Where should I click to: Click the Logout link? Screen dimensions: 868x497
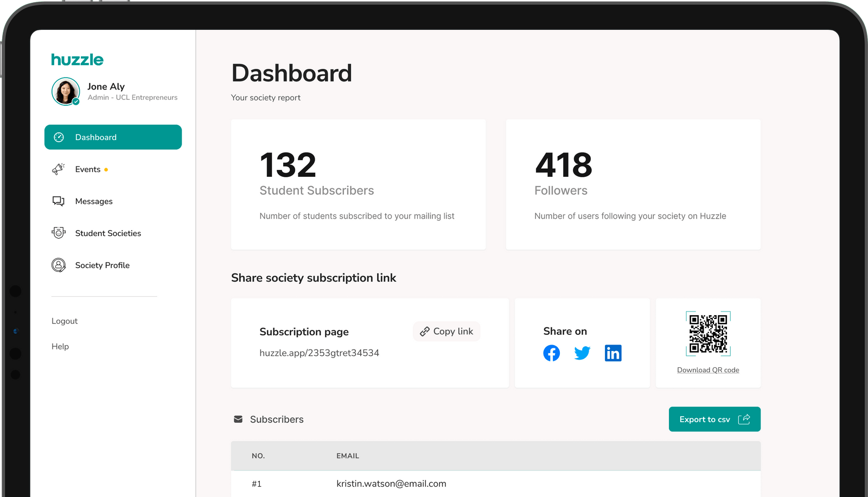click(65, 321)
